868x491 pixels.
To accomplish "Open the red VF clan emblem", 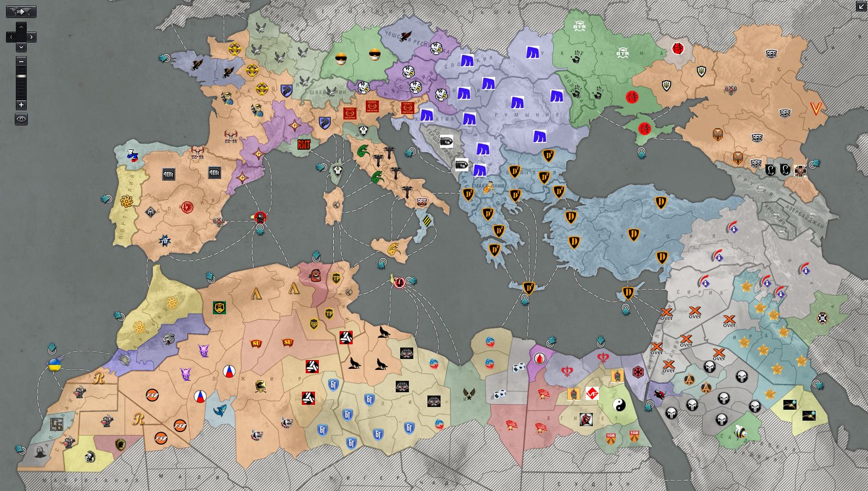I will pyautogui.click(x=592, y=393).
